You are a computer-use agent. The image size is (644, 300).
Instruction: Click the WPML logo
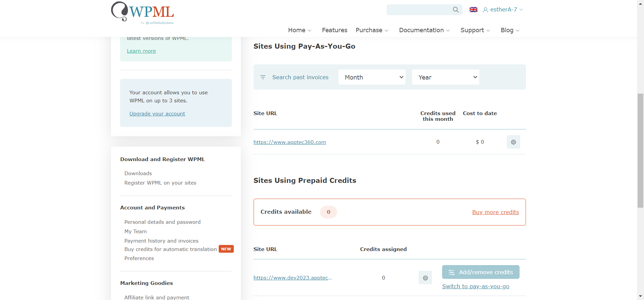[143, 13]
